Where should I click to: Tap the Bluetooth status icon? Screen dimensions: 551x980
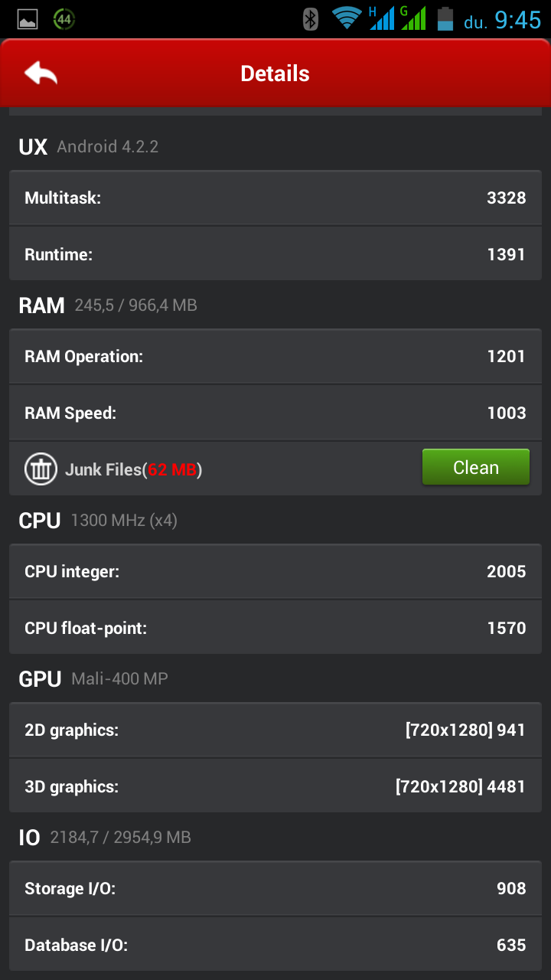(x=310, y=19)
